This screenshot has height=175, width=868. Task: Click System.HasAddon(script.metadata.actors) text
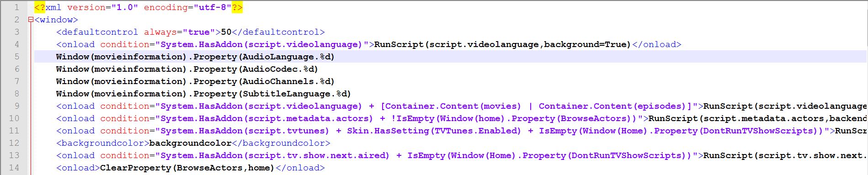pos(267,118)
